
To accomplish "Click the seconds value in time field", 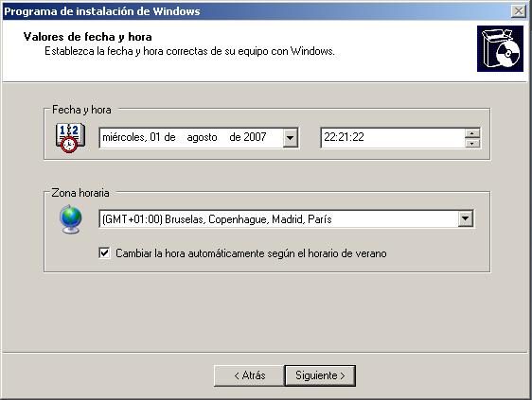I will pyautogui.click(x=359, y=137).
